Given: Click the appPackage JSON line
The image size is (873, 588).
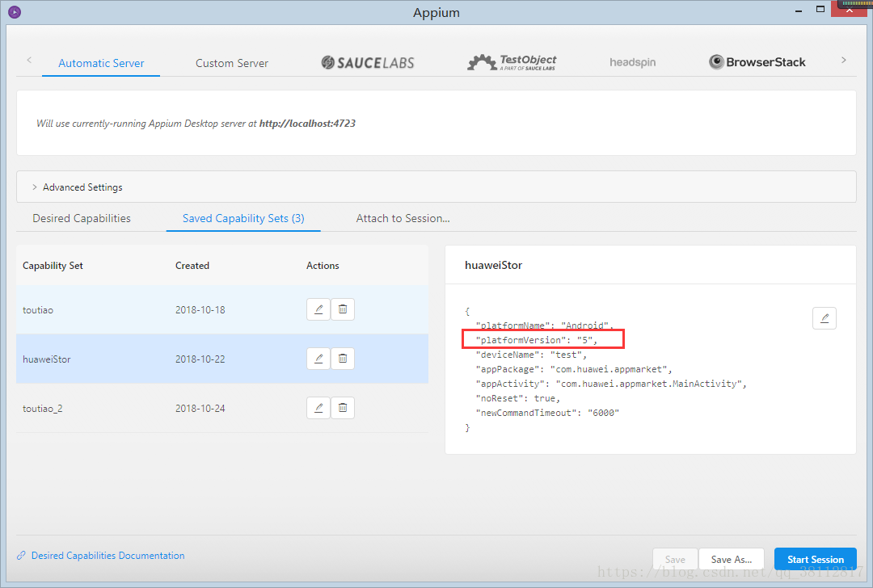Looking at the screenshot, I should click(573, 369).
